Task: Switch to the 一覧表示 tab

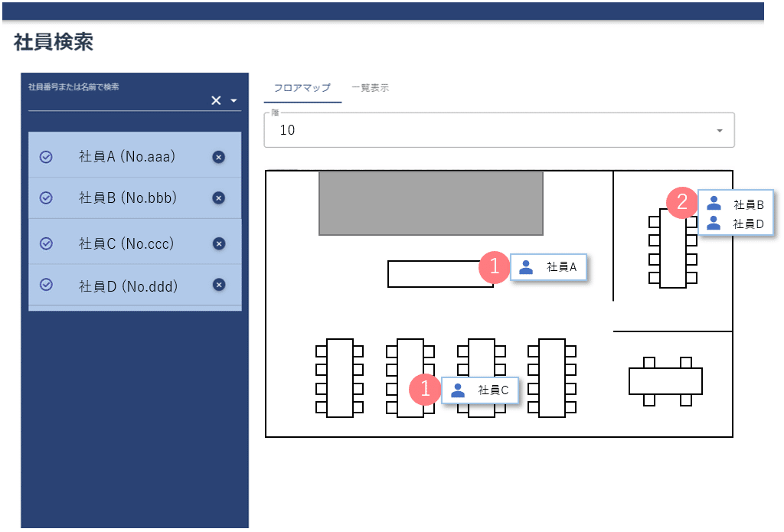Action: point(372,87)
